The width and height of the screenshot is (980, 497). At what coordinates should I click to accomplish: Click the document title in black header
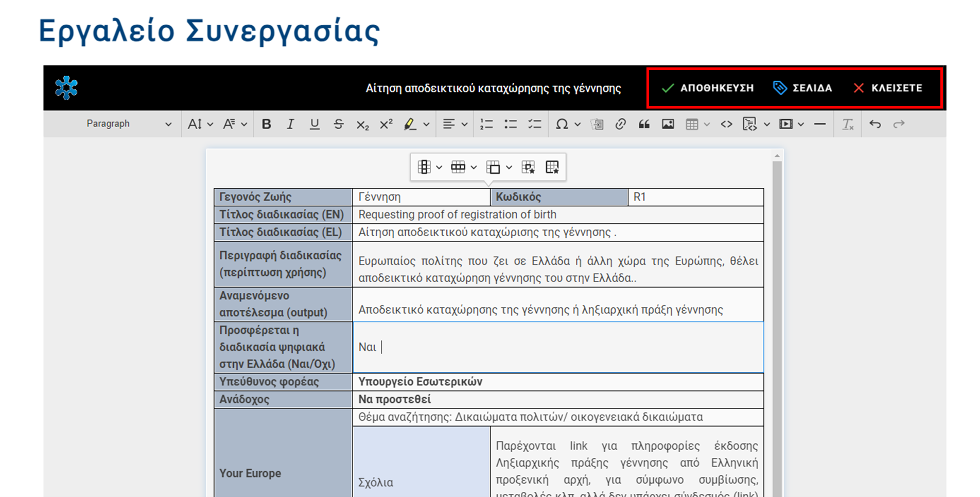click(x=493, y=88)
